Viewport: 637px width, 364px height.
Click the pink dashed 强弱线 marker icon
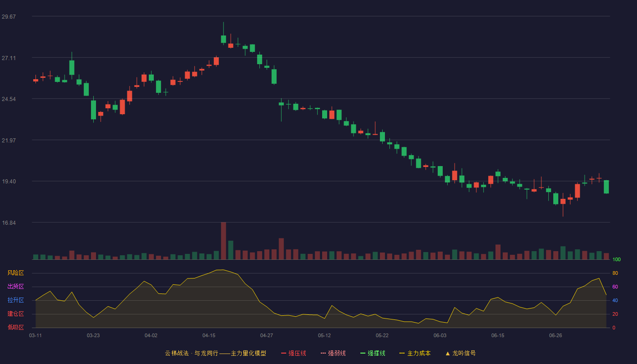click(323, 353)
